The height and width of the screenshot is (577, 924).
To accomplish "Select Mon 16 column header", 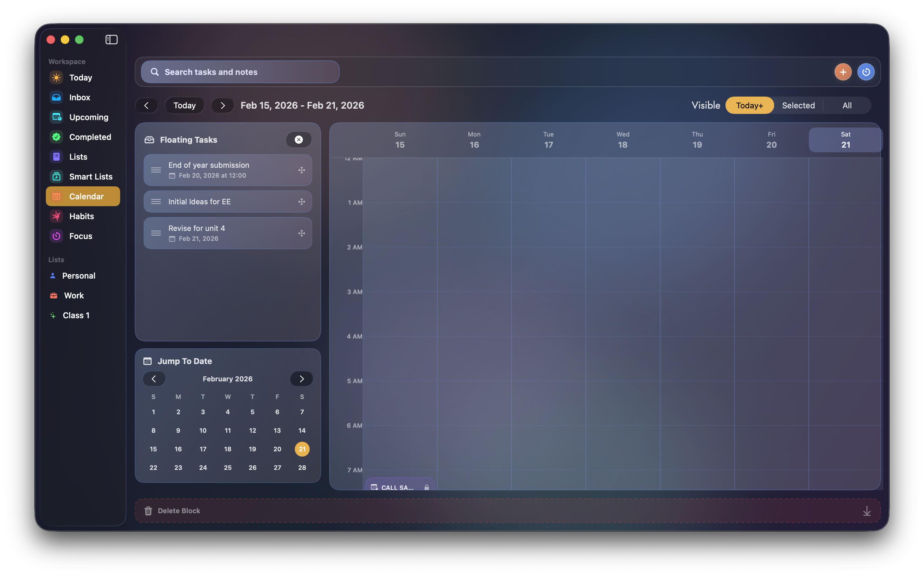I will click(474, 140).
